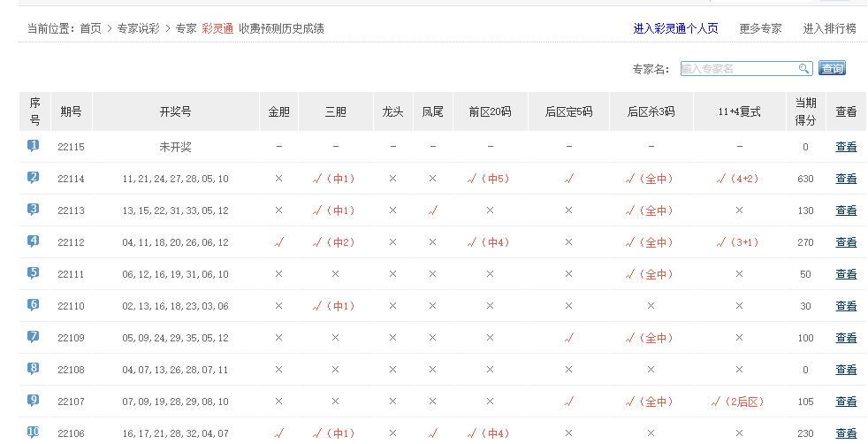The image size is (868, 444).
Task: Click the row 9 sequence number badge
Action: tap(34, 401)
